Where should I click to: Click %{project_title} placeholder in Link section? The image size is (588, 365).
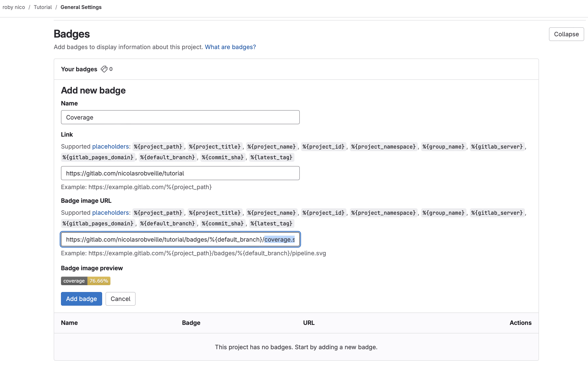(x=215, y=146)
